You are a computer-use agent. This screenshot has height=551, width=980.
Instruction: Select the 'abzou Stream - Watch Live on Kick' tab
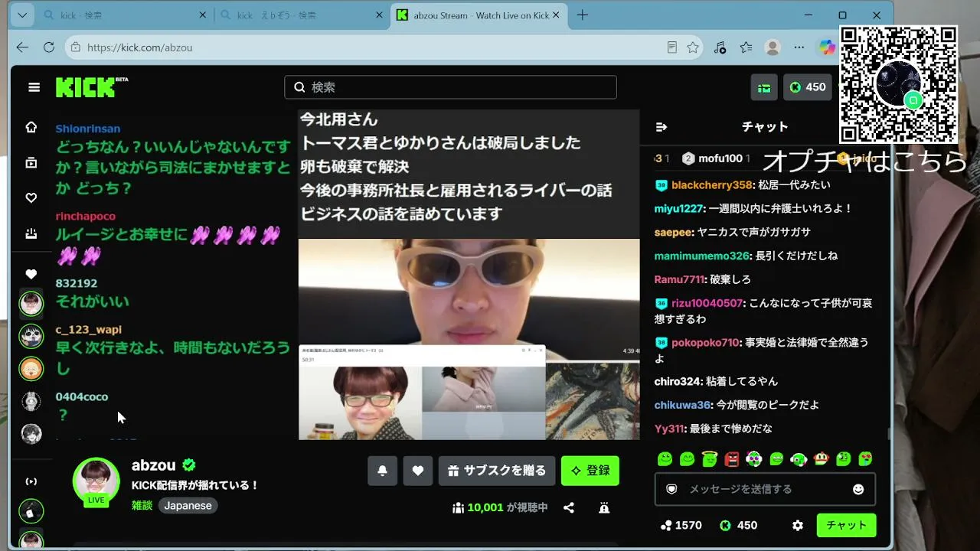(479, 15)
